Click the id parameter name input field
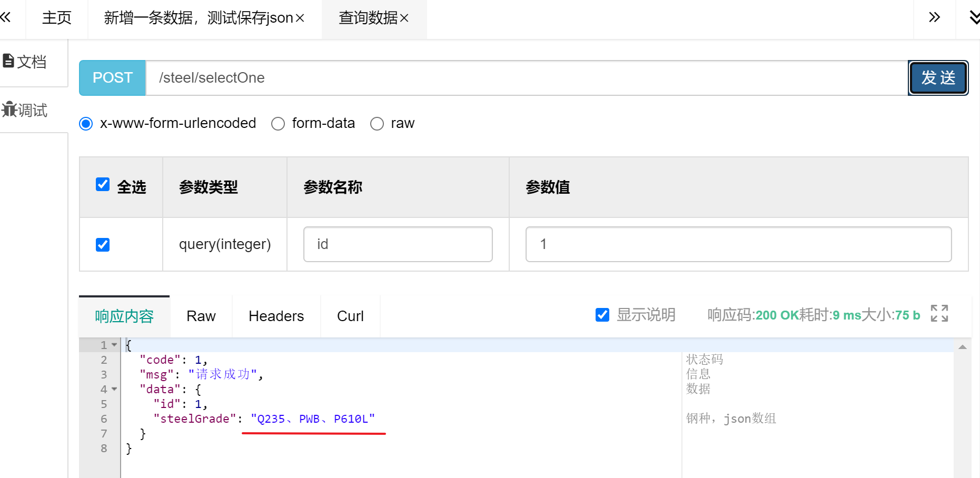 click(397, 244)
